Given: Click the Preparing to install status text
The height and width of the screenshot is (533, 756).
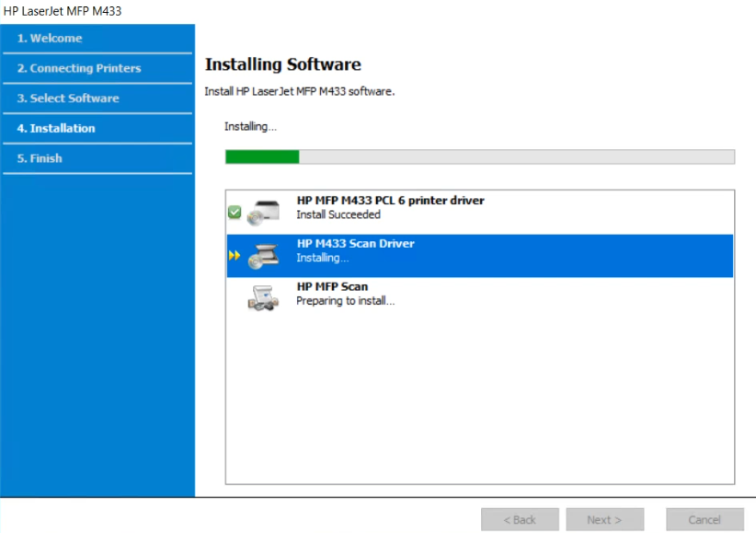Looking at the screenshot, I should pos(346,301).
